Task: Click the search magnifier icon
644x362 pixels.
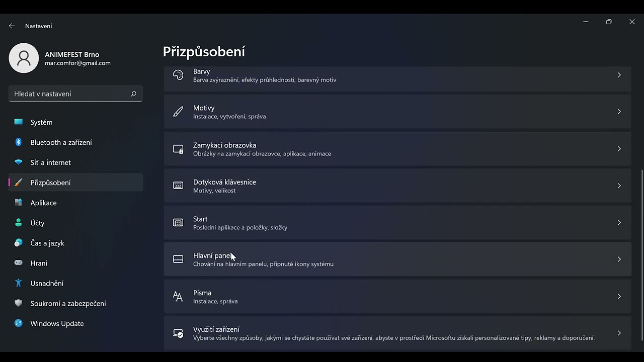Action: pyautogui.click(x=133, y=94)
